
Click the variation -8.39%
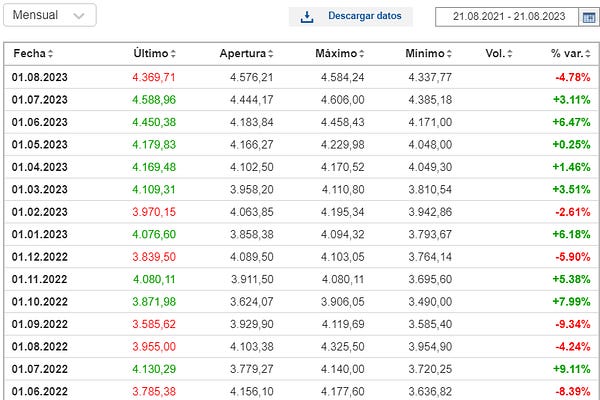point(573,392)
